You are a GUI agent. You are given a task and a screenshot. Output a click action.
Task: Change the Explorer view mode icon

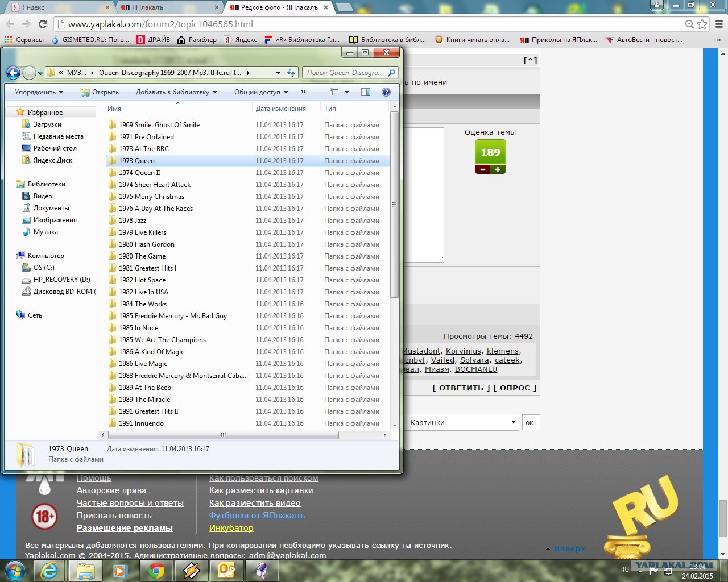pyautogui.click(x=334, y=92)
